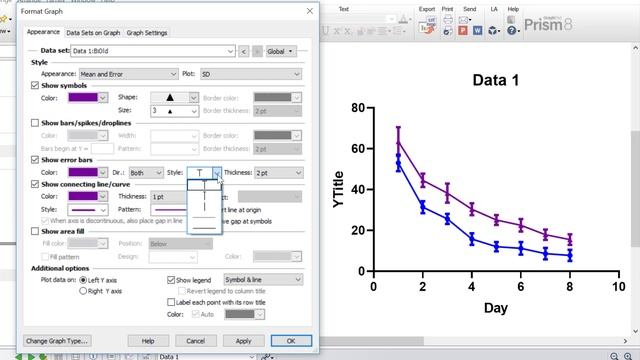This screenshot has height=360, width=640.
Task: Open the Data set dropdown
Action: tap(153, 51)
